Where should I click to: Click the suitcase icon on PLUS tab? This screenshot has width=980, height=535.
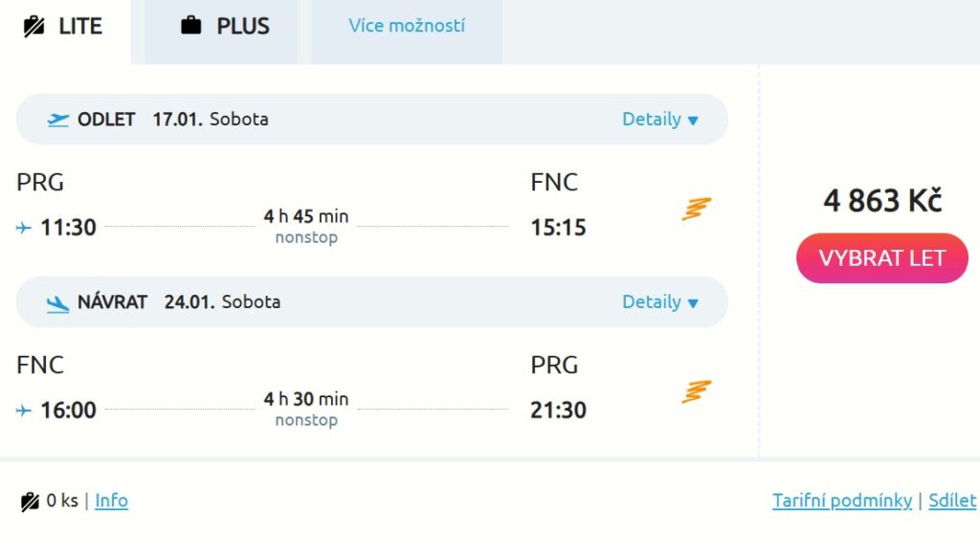pos(191,27)
